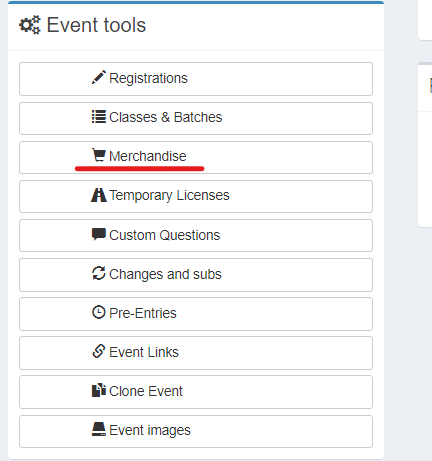
Task: Click the gears icon in Event tools header
Action: 30,25
